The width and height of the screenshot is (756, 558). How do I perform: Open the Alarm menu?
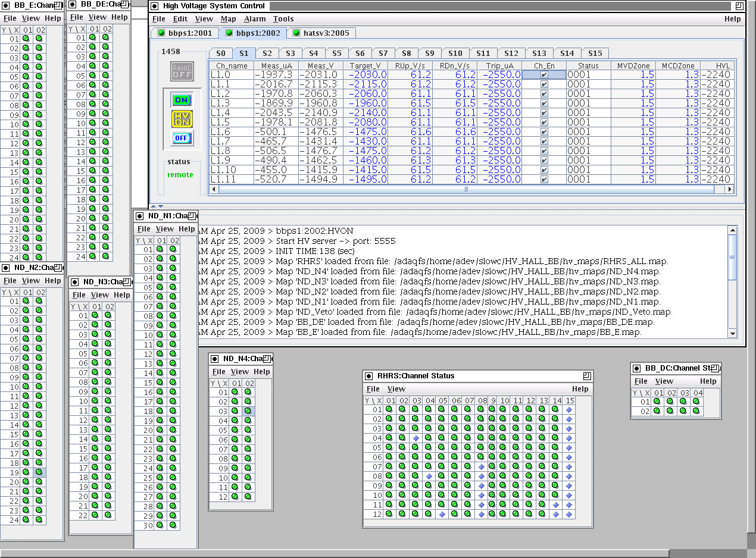coord(255,19)
